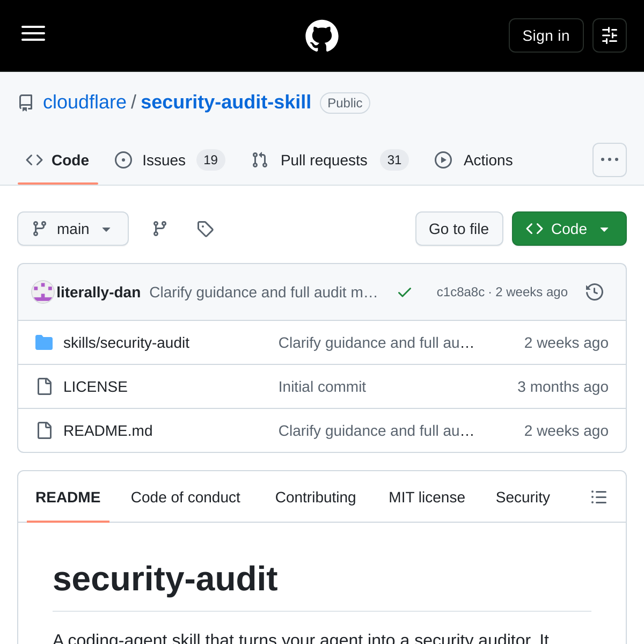This screenshot has width=644, height=644.
Task: View the commit status green checkmark
Action: point(405,292)
